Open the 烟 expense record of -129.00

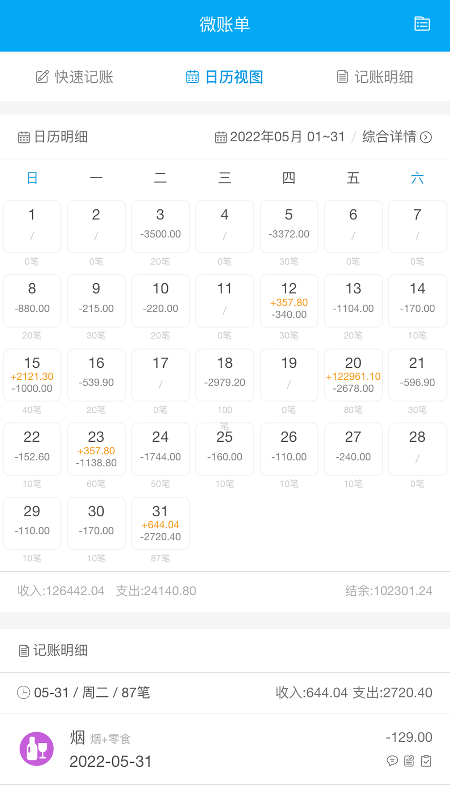(225, 749)
